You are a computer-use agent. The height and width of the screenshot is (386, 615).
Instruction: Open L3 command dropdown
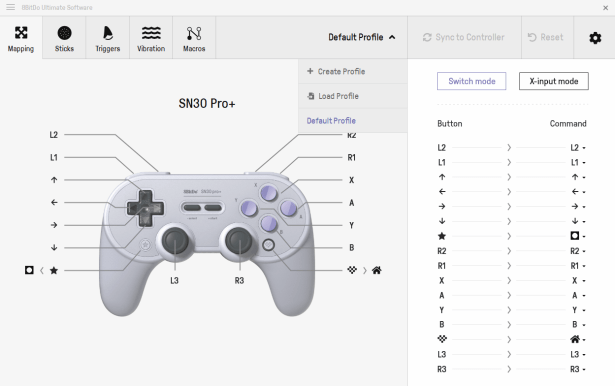[x=578, y=354]
